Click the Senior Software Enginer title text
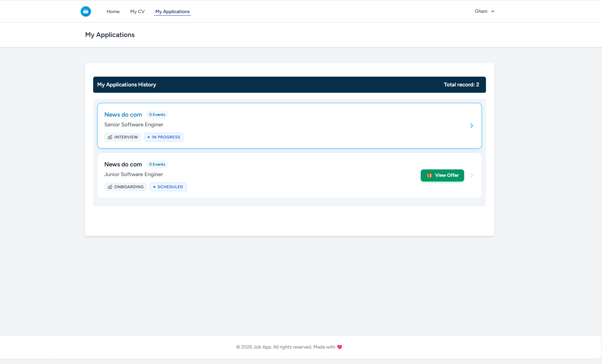 [x=134, y=125]
